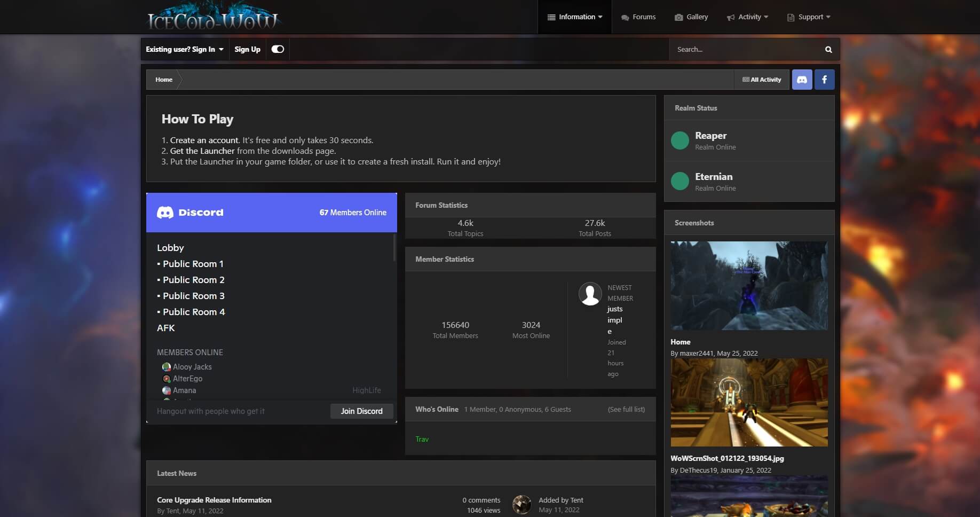Click Amana member avatar
This screenshot has width=980, height=517.
[167, 390]
